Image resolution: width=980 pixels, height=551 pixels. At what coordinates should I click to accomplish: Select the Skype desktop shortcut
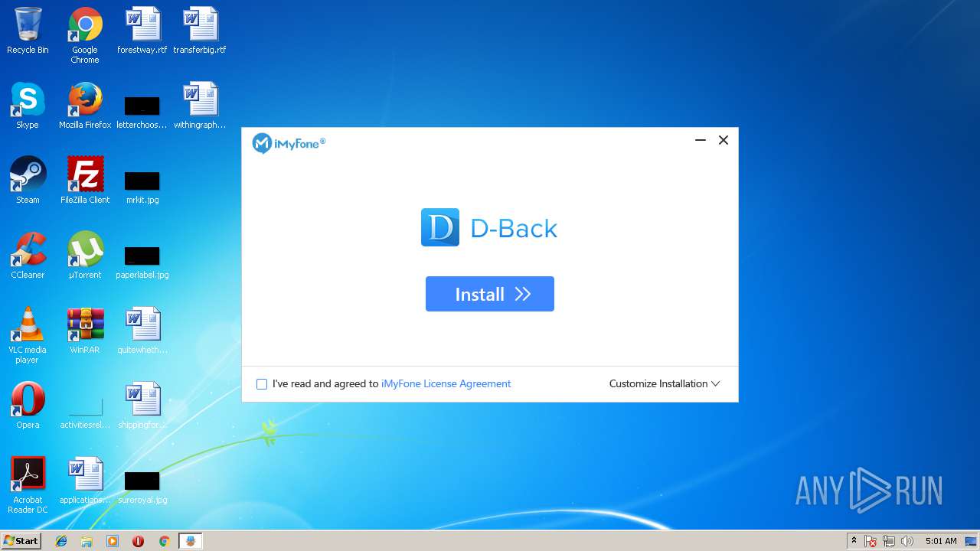pos(28,106)
